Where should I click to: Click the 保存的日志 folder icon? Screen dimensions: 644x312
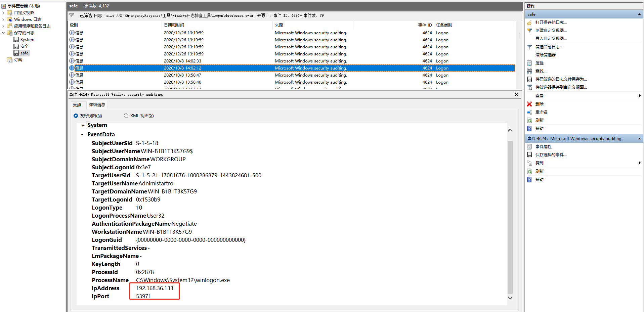pyautogui.click(x=10, y=33)
